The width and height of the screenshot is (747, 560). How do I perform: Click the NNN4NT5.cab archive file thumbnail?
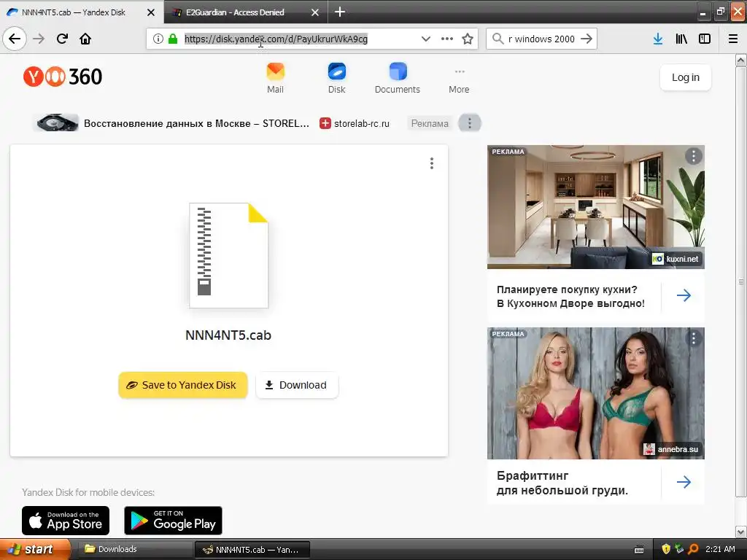pos(228,255)
